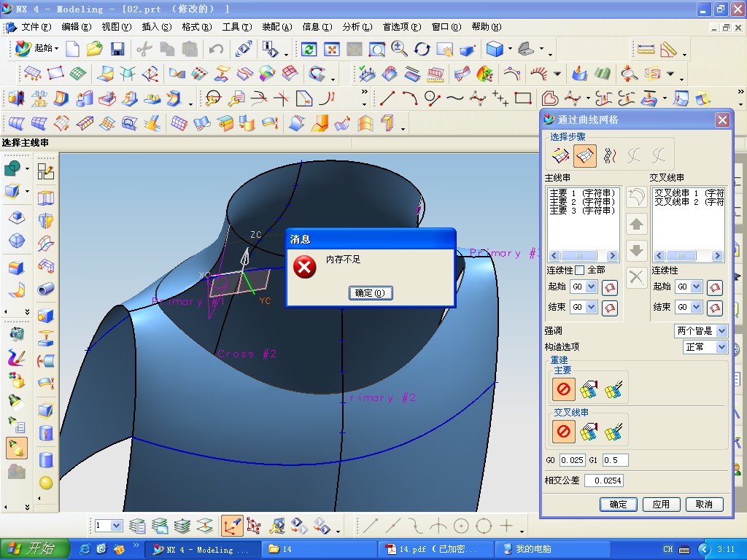Image resolution: width=747 pixels, height=560 pixels.
Task: Move selected string up with arrow
Action: 636,224
